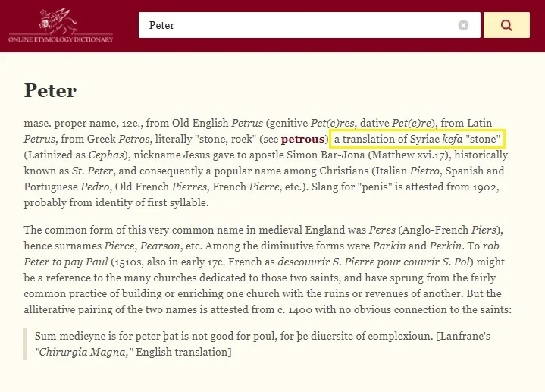Click the italic surname Pearson
The width and height of the screenshot is (545, 392).
point(160,246)
